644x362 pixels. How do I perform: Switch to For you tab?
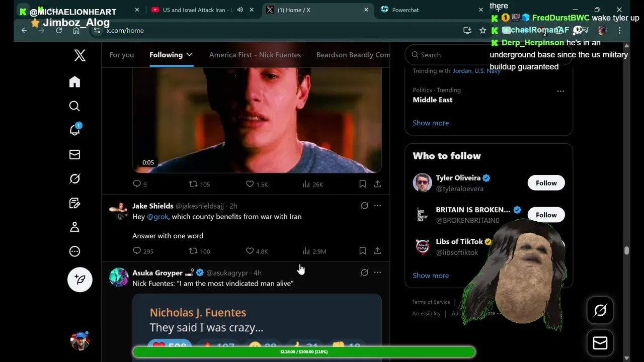coord(121,55)
